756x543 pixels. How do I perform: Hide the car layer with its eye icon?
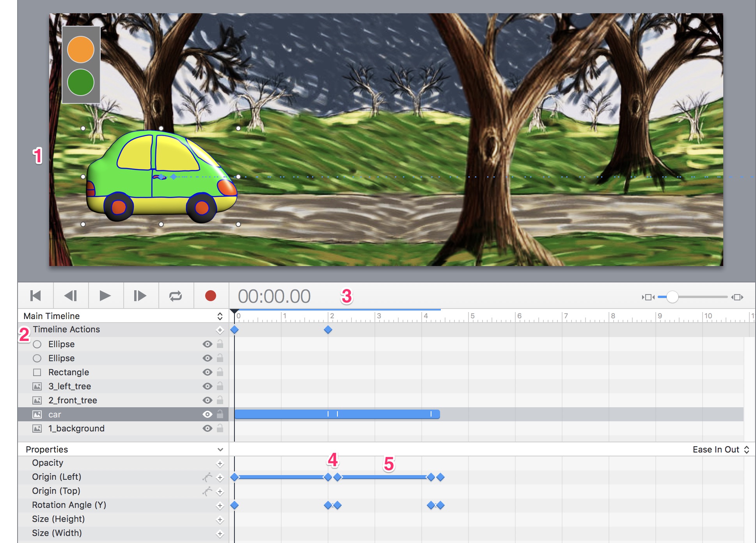pyautogui.click(x=208, y=414)
